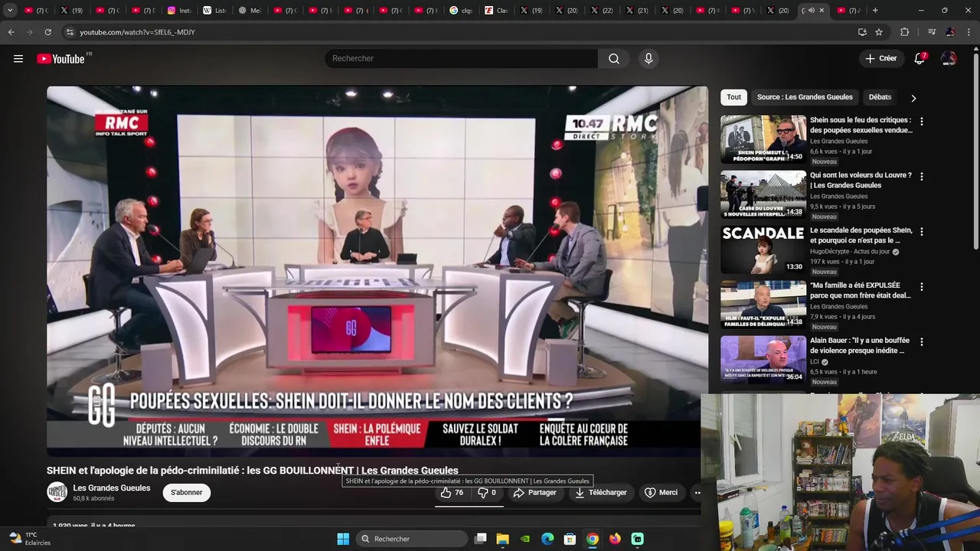Screen dimensions: 980x551
Task: Switch to the Clas browser tab
Action: [496, 11]
